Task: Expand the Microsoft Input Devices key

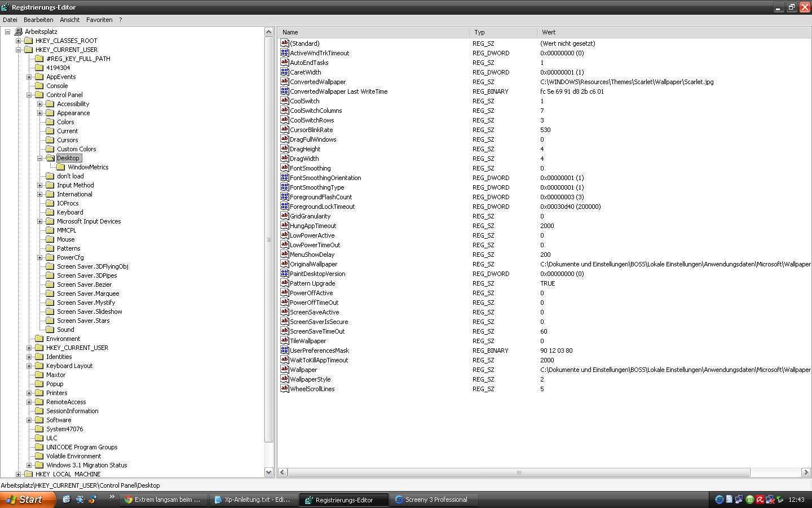Action: (x=40, y=221)
